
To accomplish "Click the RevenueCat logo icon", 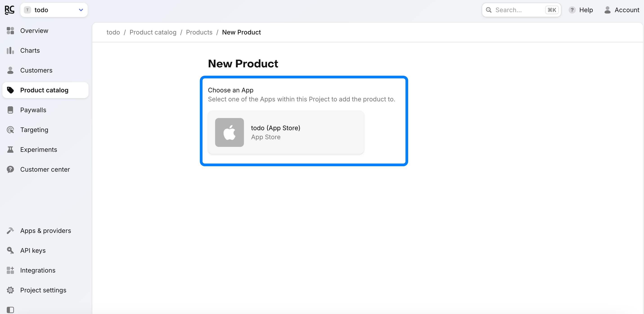I will 9,10.
